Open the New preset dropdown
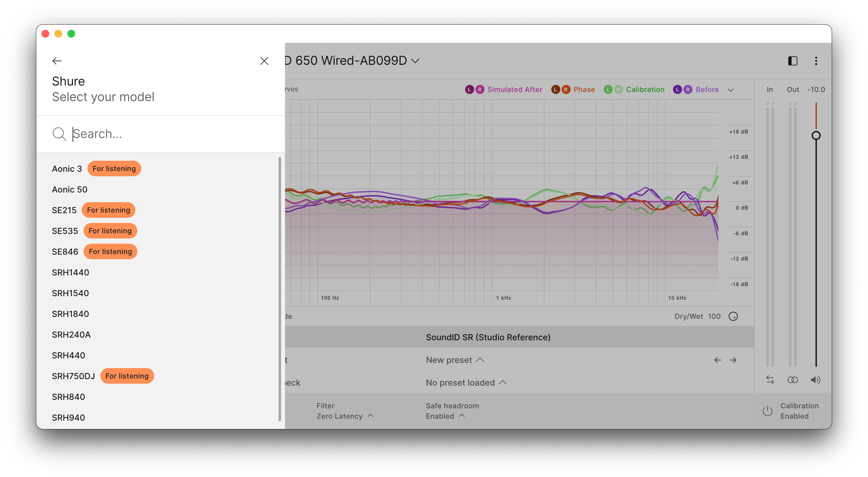Image resolution: width=868 pixels, height=477 pixels. pyautogui.click(x=455, y=360)
